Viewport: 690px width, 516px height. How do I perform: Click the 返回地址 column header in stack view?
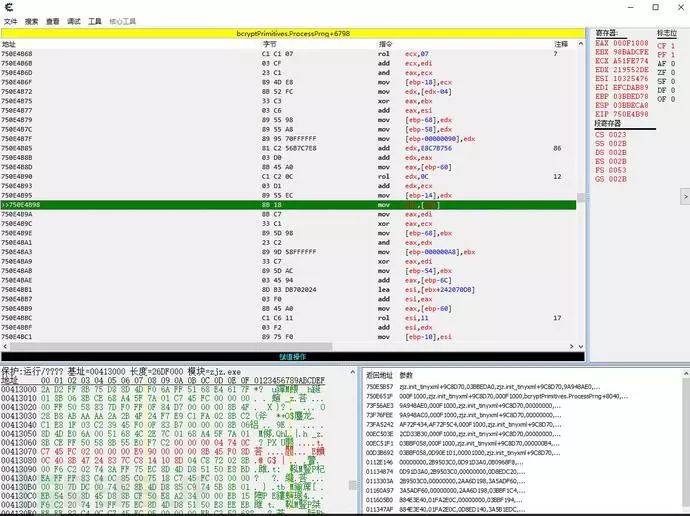tap(379, 375)
